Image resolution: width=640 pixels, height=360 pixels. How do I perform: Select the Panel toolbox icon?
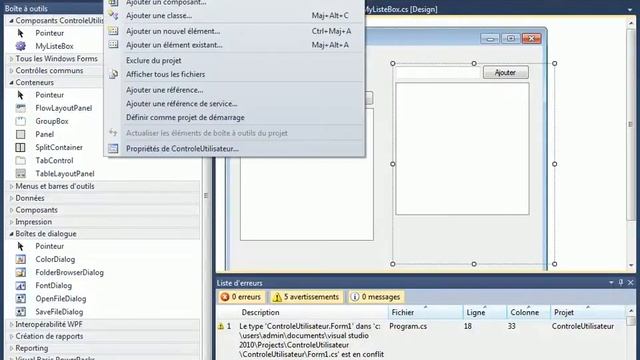tap(20, 134)
